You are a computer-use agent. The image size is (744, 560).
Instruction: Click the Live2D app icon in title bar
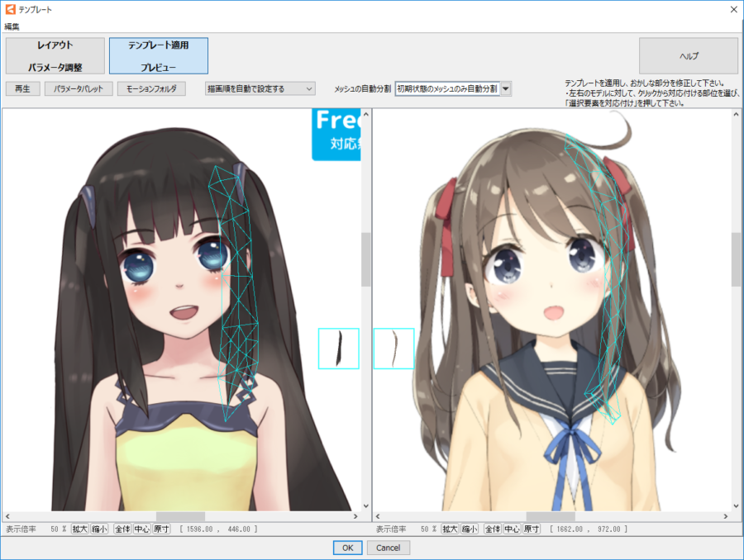point(10,9)
